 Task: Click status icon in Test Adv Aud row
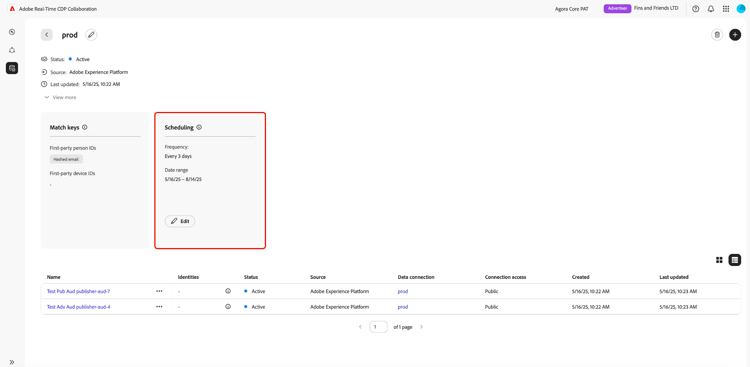tap(228, 307)
